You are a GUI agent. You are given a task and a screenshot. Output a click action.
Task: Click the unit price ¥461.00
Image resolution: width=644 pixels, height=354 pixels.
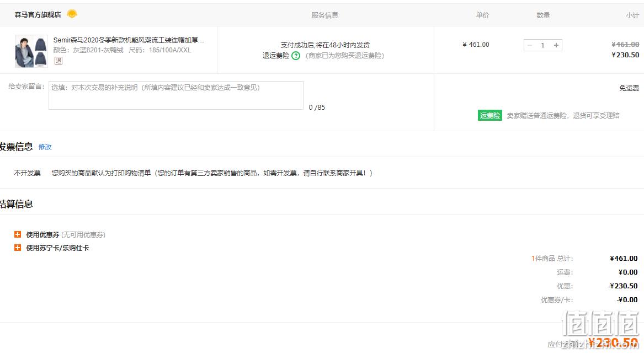pos(476,44)
